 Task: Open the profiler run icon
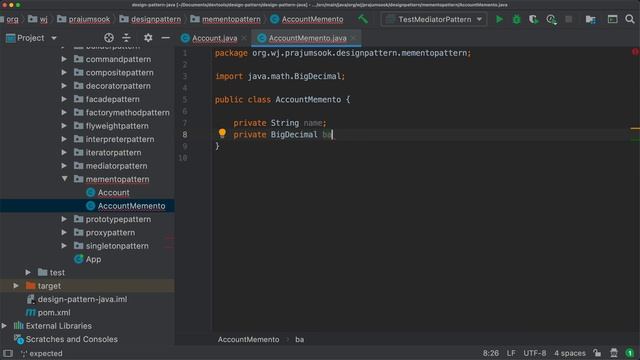(551, 19)
